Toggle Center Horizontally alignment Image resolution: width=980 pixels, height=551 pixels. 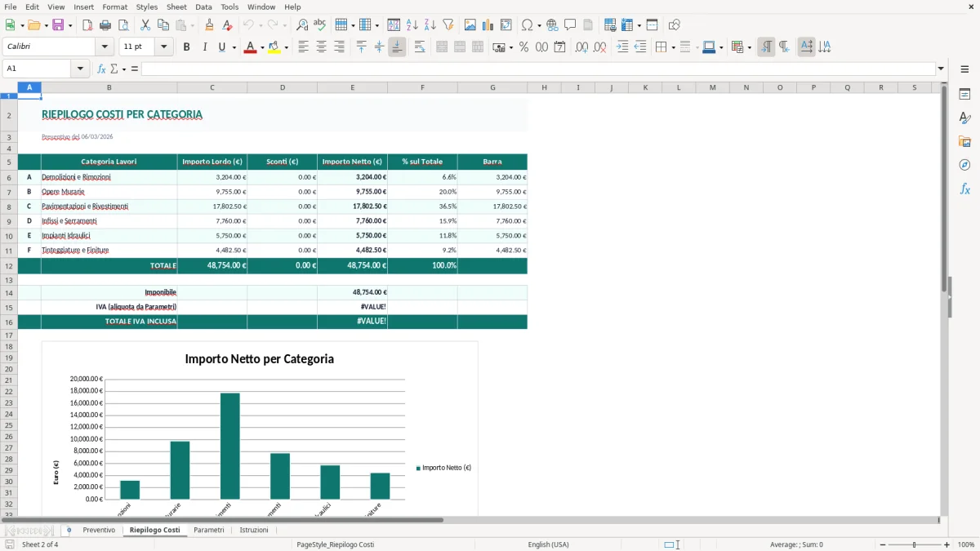pyautogui.click(x=321, y=47)
